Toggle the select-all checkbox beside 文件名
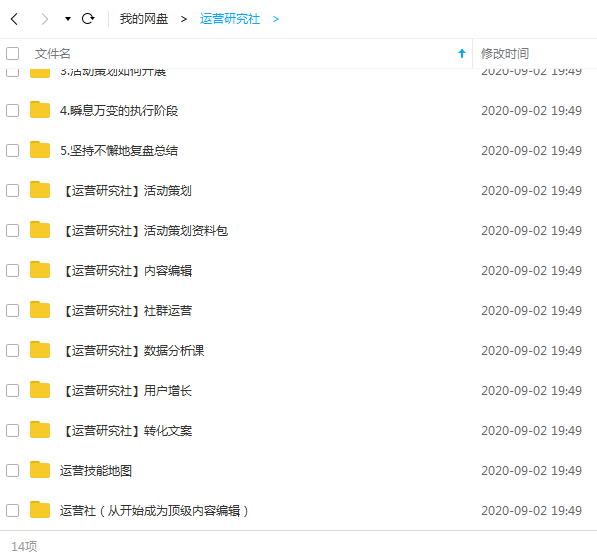The image size is (597, 557). click(13, 54)
